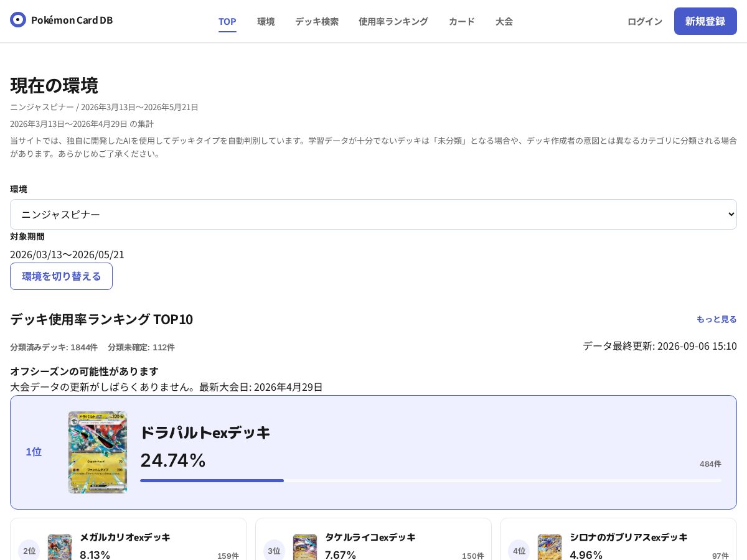Open the タケルライコex card thumbnail
Screen dimensions: 747x560
click(305, 547)
